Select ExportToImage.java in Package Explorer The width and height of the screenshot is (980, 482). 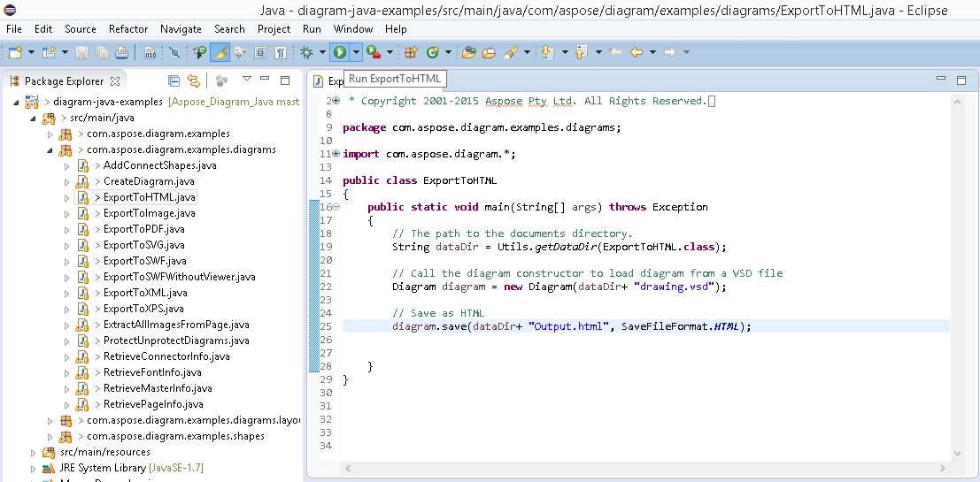150,213
